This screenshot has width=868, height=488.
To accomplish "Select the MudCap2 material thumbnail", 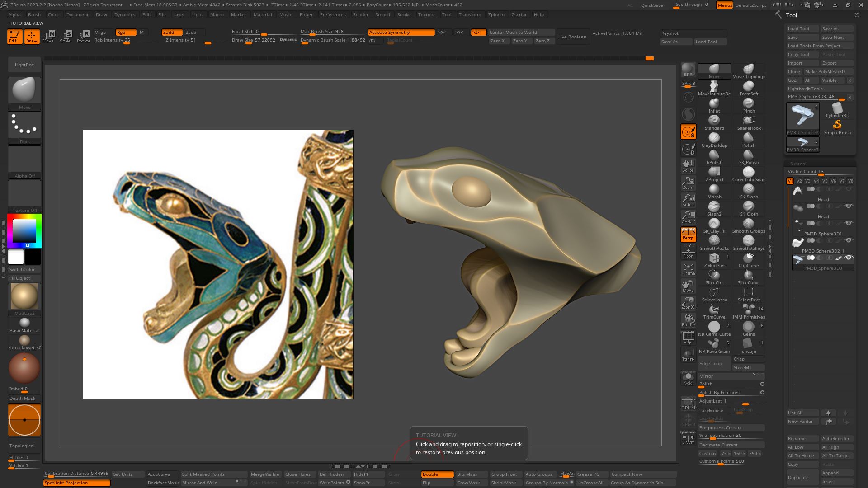I will [x=24, y=298].
